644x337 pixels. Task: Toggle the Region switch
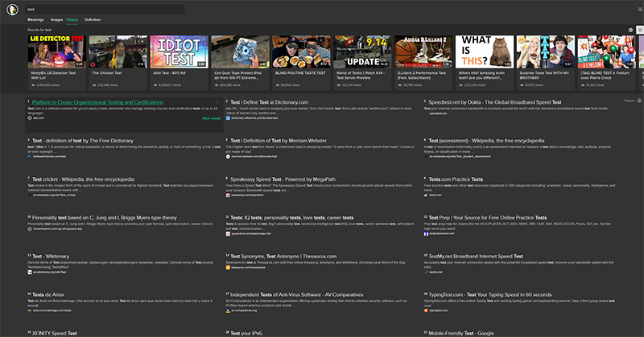click(x=639, y=101)
